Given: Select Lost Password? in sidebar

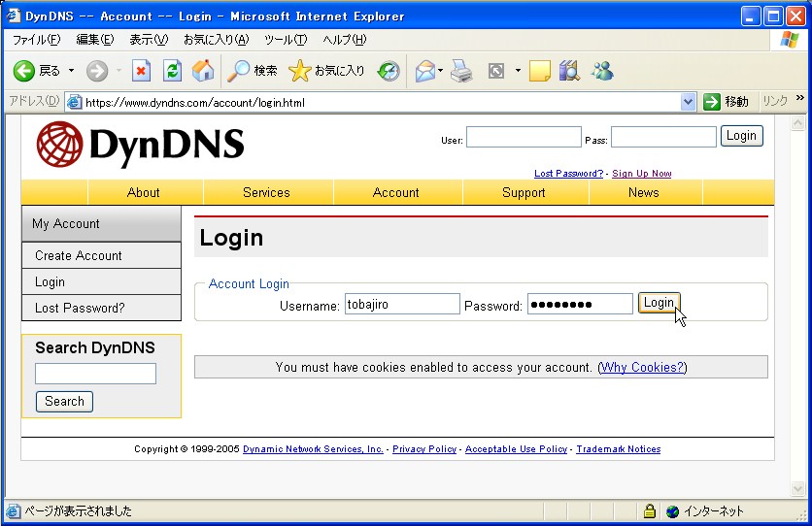Looking at the screenshot, I should tap(101, 309).
